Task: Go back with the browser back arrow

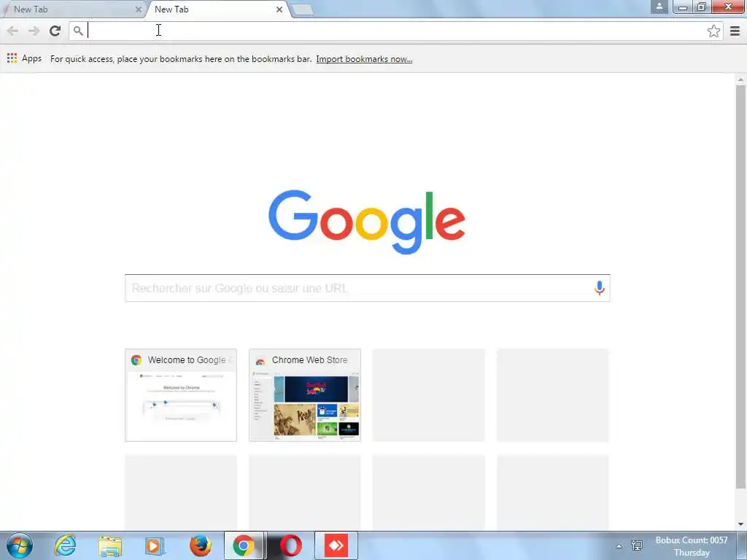Action: [x=13, y=31]
